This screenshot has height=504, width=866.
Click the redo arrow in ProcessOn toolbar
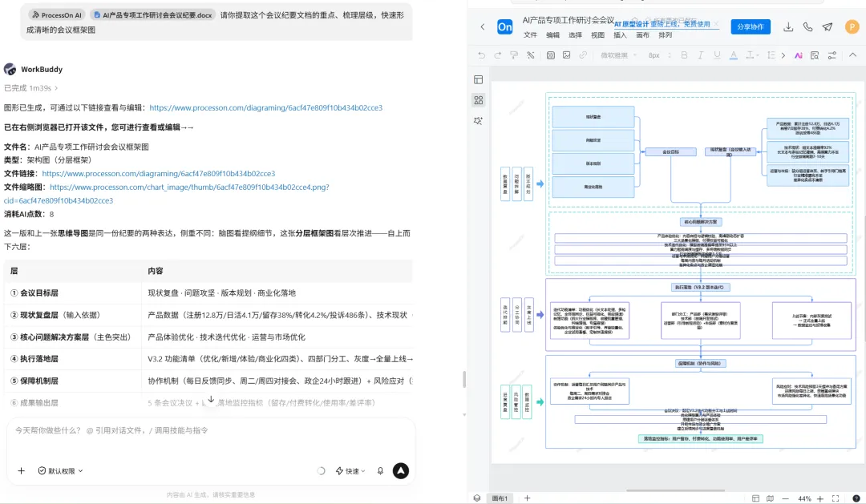498,55
